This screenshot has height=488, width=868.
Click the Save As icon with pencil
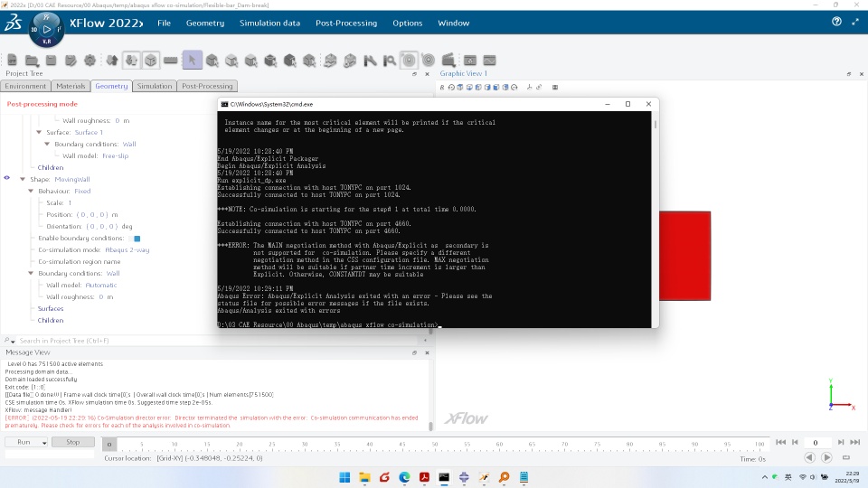click(71, 60)
